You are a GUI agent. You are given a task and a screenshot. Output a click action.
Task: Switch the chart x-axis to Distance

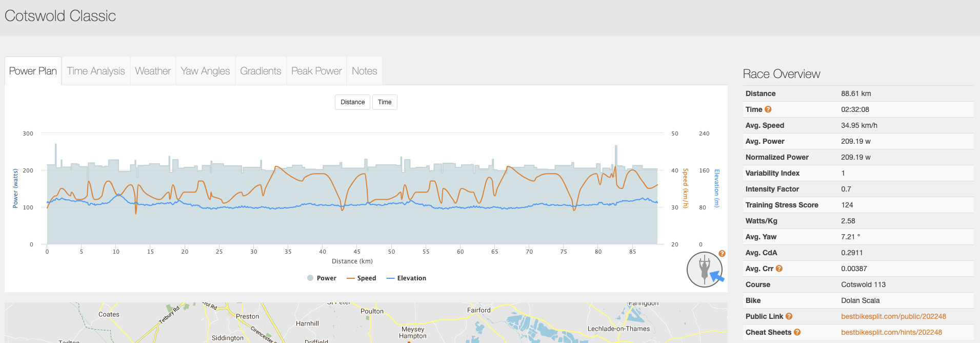[x=353, y=102]
